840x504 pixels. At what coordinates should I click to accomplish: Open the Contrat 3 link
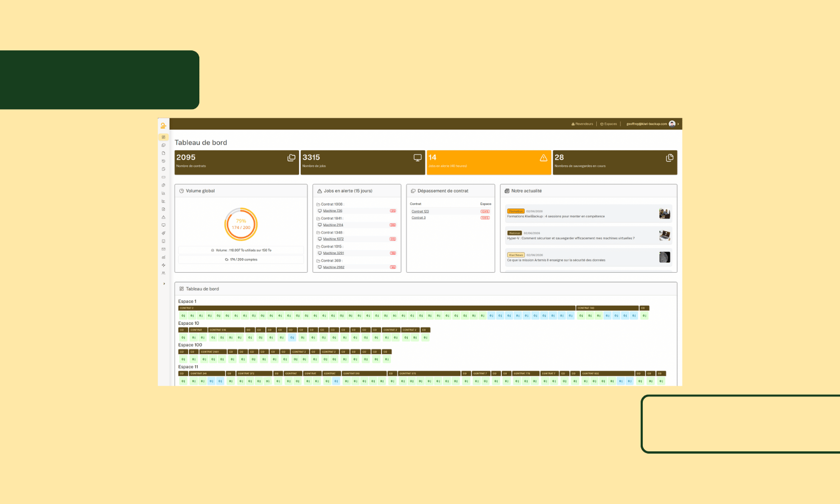pyautogui.click(x=418, y=218)
